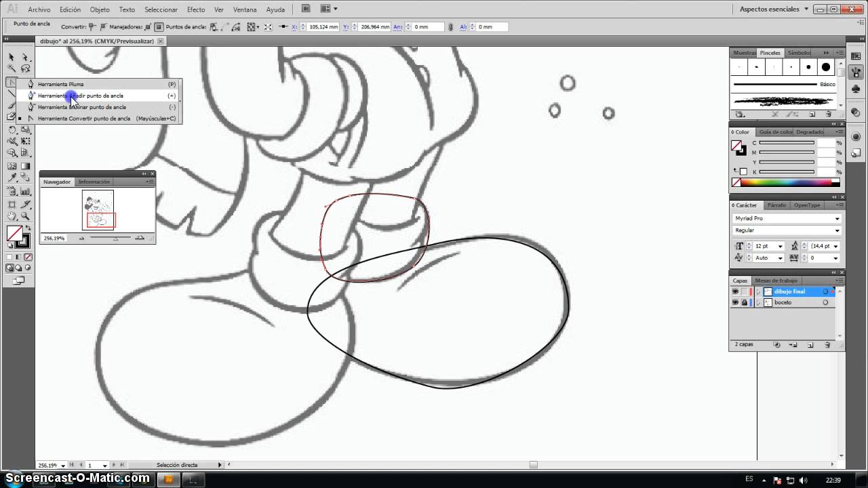Select the Hand tool
The height and width of the screenshot is (488, 868).
tap(12, 216)
